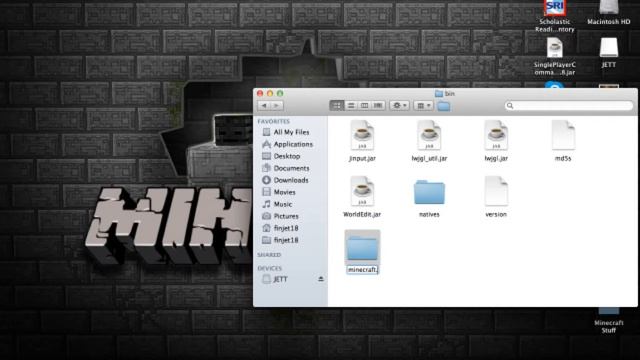Open All My Files in sidebar
This screenshot has width=640, height=360.
point(291,132)
